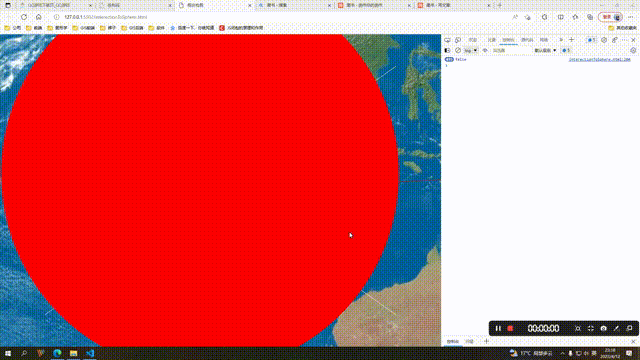Click the recorder brightness icon left of region select
The height and width of the screenshot is (360, 640).
point(578,329)
